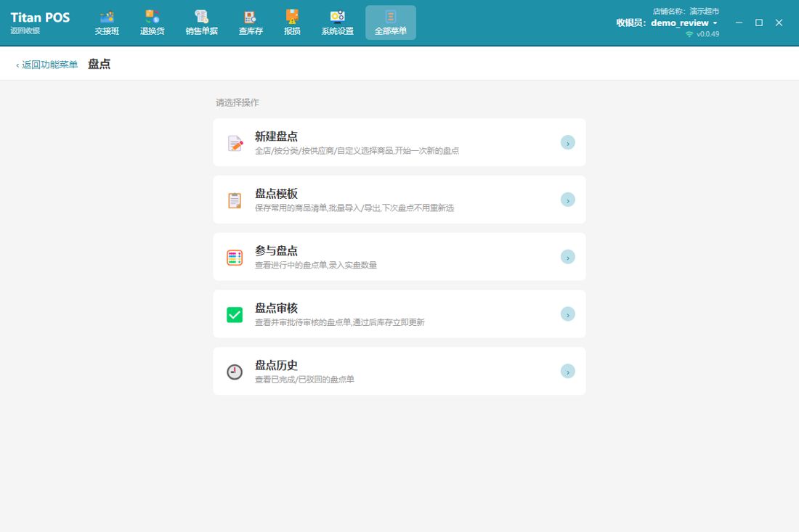Viewport: 799px width, 532px height.
Task: Click the 参与盘点 colorful list icon
Action: [235, 258]
